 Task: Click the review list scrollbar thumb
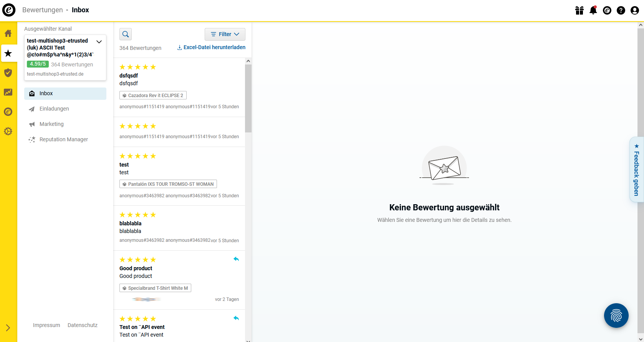(248, 98)
